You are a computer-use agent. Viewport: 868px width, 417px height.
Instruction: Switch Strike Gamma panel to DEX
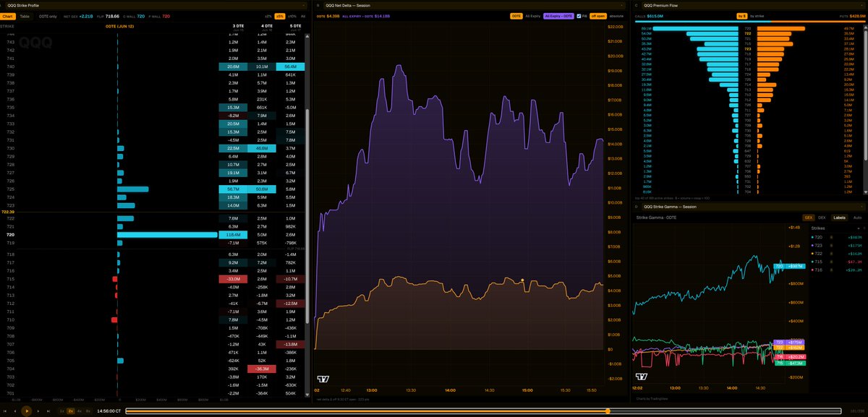(x=822, y=218)
